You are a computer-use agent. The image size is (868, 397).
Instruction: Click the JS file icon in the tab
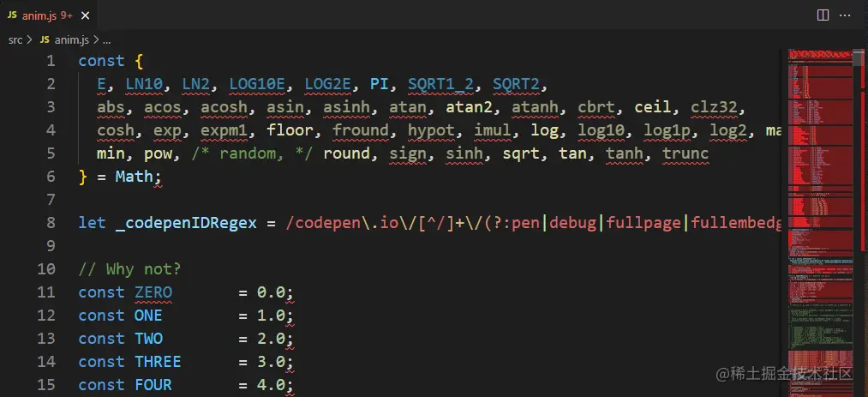[12, 15]
